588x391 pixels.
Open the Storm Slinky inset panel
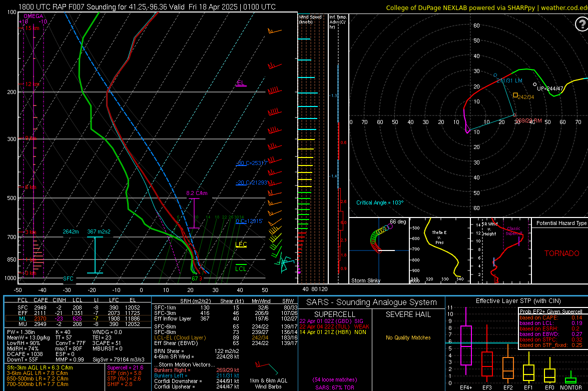click(x=379, y=250)
